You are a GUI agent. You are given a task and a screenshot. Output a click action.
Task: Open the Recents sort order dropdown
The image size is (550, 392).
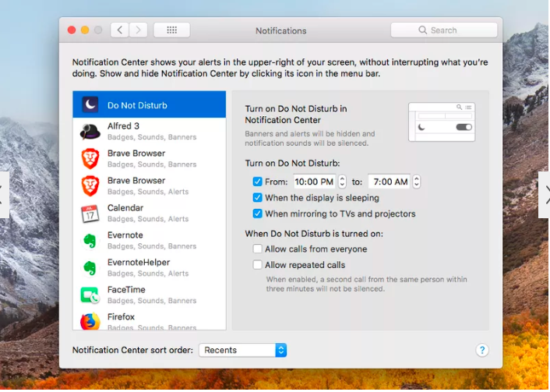click(x=243, y=350)
